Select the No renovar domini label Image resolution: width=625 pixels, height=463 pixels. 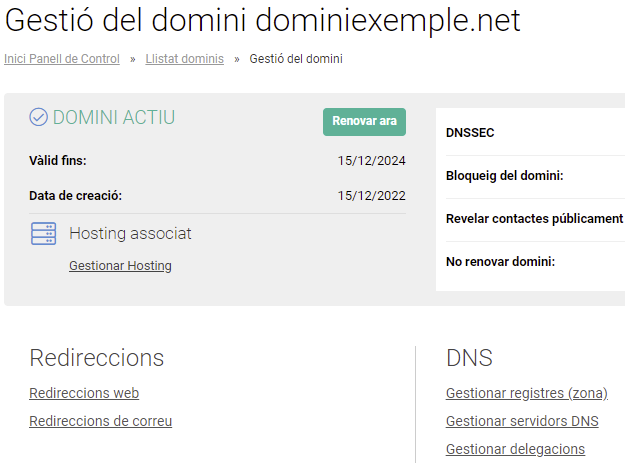(x=500, y=262)
